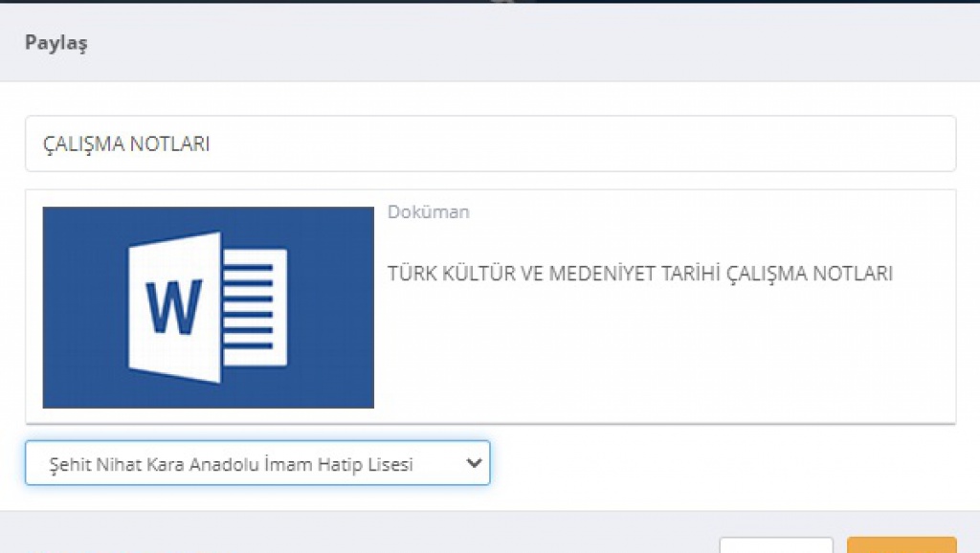
Task: Open the Word document thumbnail
Action: click(x=208, y=307)
